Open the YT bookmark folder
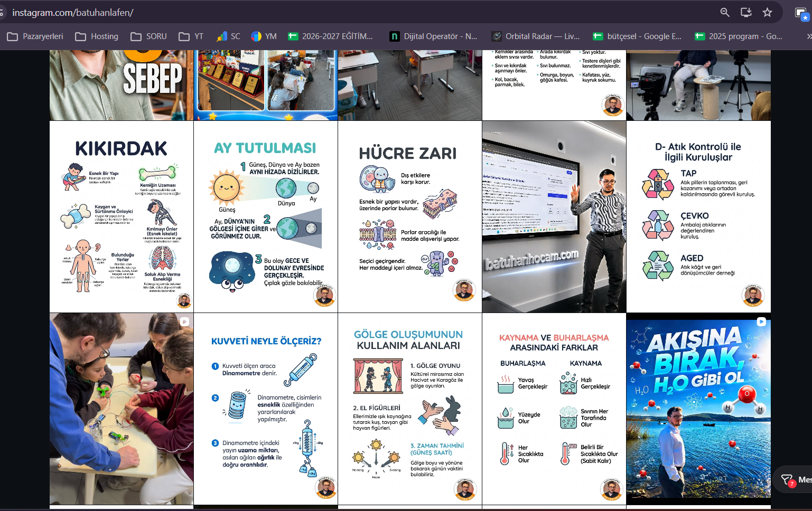 point(191,36)
